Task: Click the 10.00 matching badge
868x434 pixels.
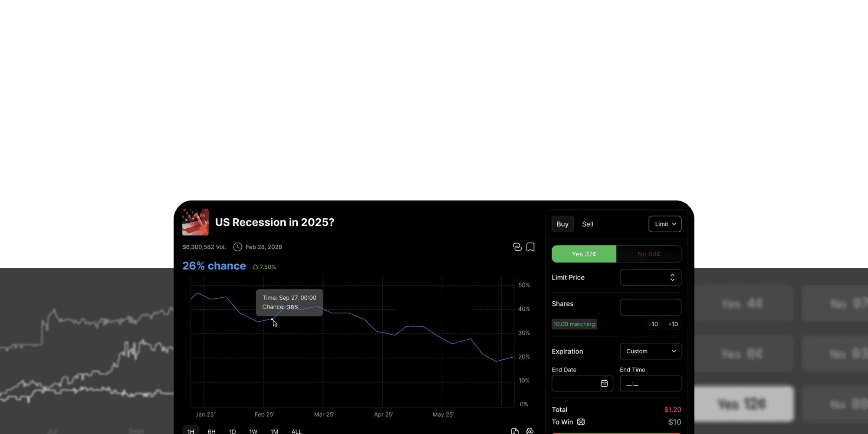Action: (x=574, y=324)
